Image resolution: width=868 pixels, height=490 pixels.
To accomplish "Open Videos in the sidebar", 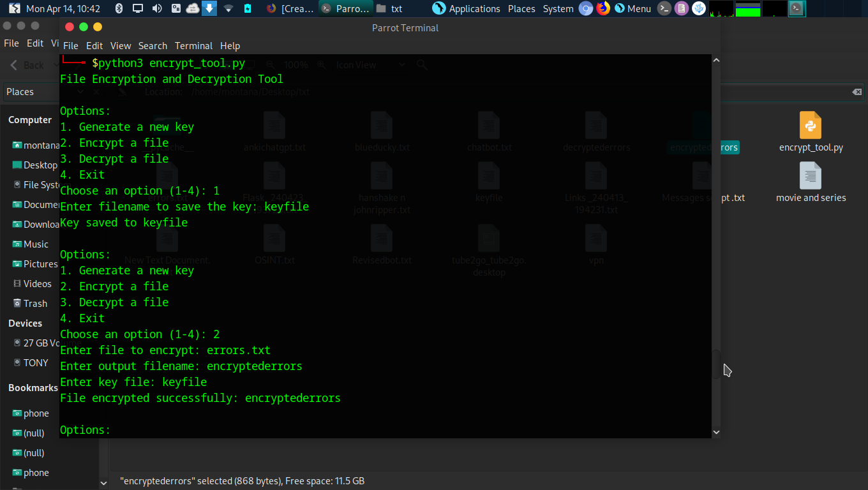I will [x=33, y=283].
